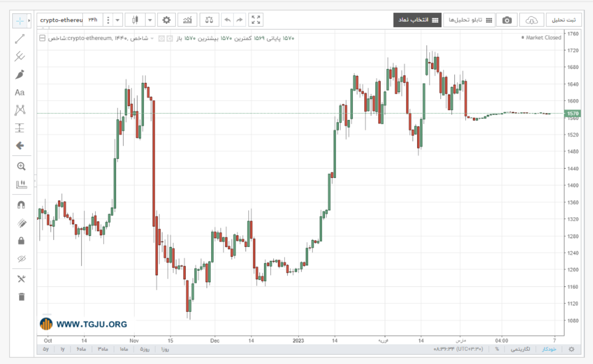This screenshot has width=593, height=364.
Task: Toggle magnet mode for drawings
Action: (x=21, y=205)
